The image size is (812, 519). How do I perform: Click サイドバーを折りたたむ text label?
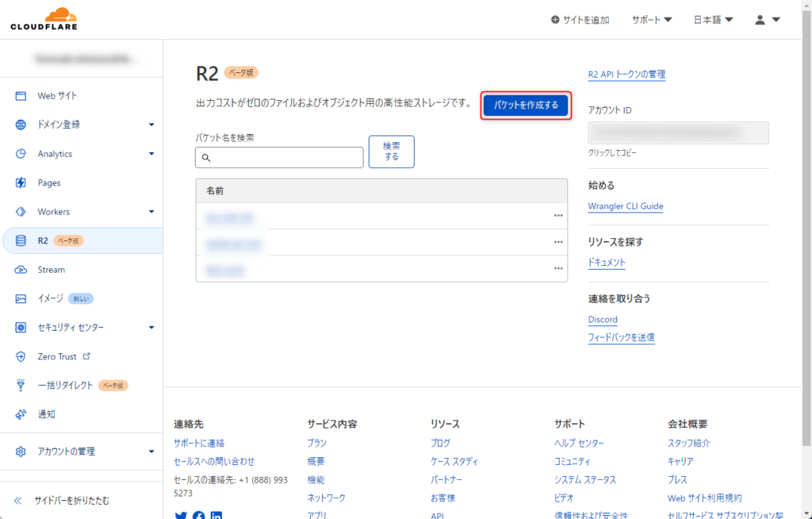click(72, 500)
